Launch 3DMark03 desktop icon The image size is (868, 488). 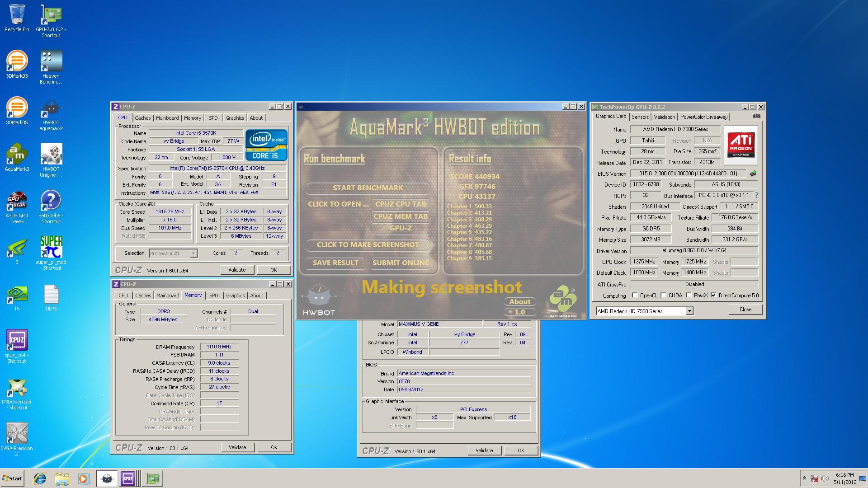click(x=17, y=65)
